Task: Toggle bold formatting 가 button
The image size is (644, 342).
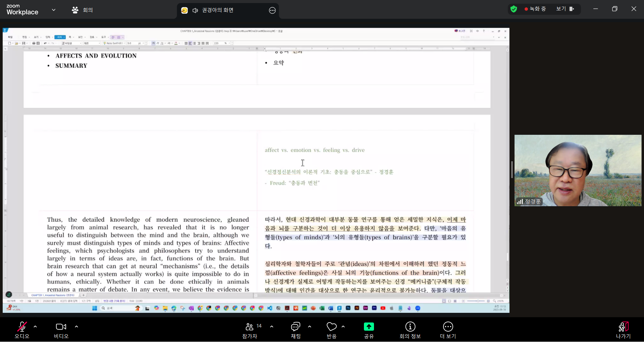Action: click(153, 43)
